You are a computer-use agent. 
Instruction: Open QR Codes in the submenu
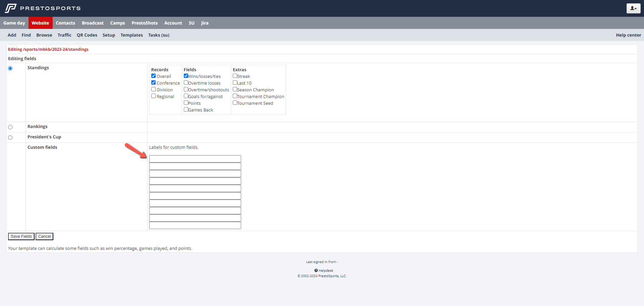pos(87,35)
